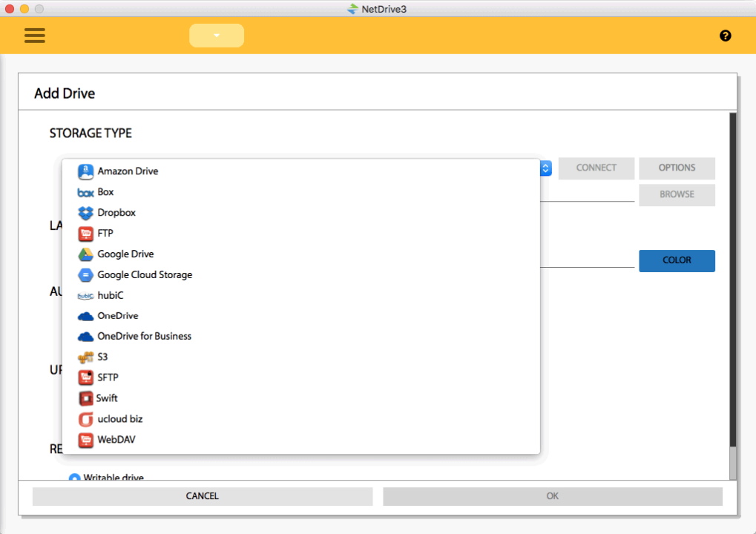Click the Google Drive triangle icon
This screenshot has height=534, width=756.
(85, 254)
